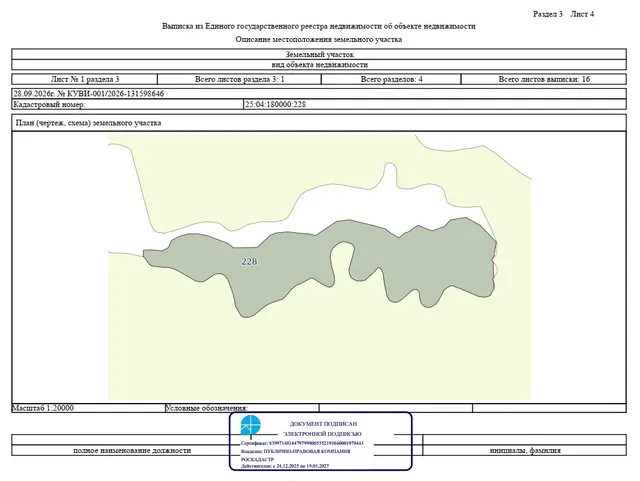Click the 'Сертификат:' number line in stamp
Screen dimensions: 640x481
point(302,443)
